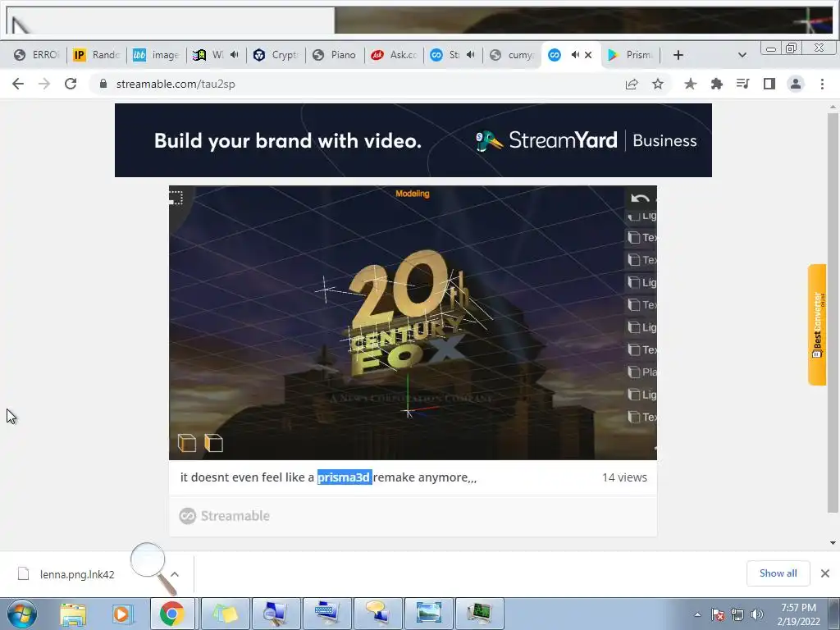Show the Chrome side panel

coord(769,84)
